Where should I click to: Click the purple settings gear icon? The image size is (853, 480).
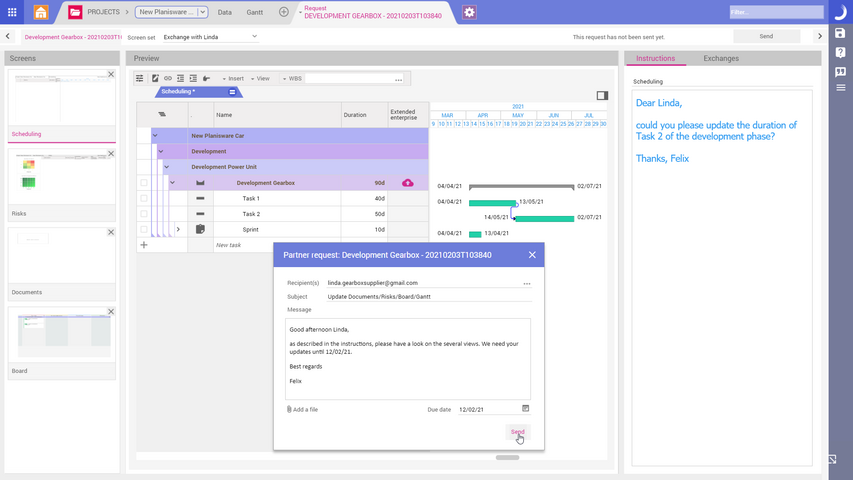pos(470,12)
